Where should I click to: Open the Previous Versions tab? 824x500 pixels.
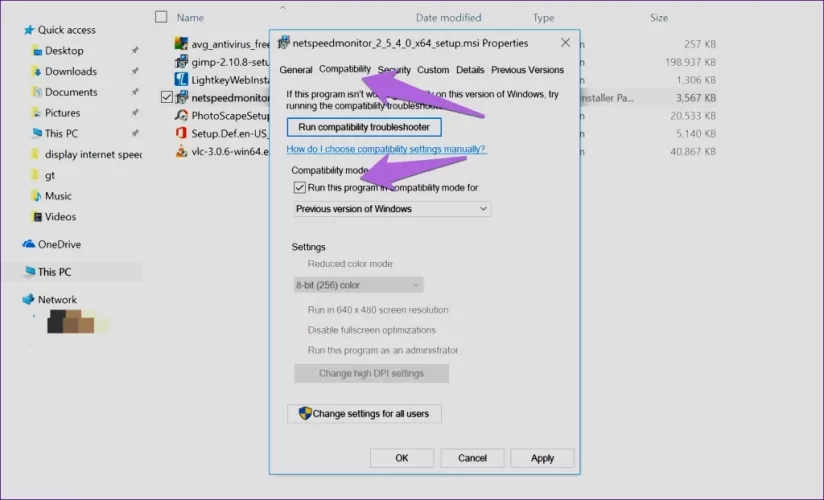(527, 70)
